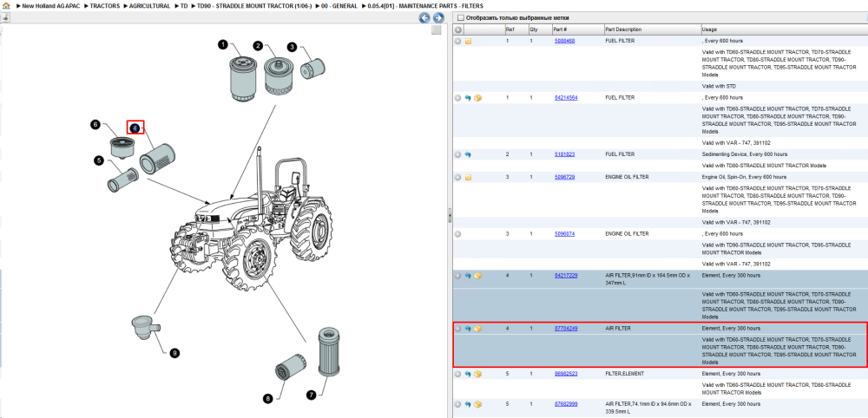The width and height of the screenshot is (868, 418).
Task: Toggle the 'Отобразить только выбранные метки' checkbox
Action: pyautogui.click(x=461, y=17)
